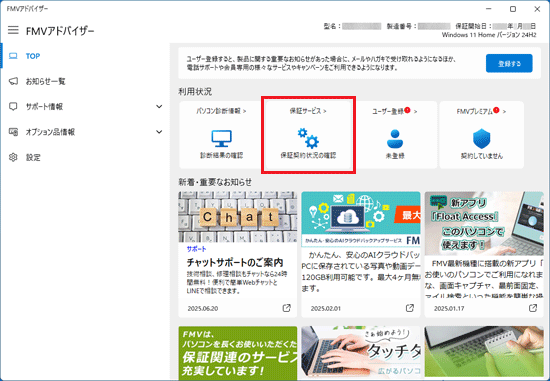The width and height of the screenshot is (550, 381).
Task: Click the date 2025.01.17
Action: [449, 309]
